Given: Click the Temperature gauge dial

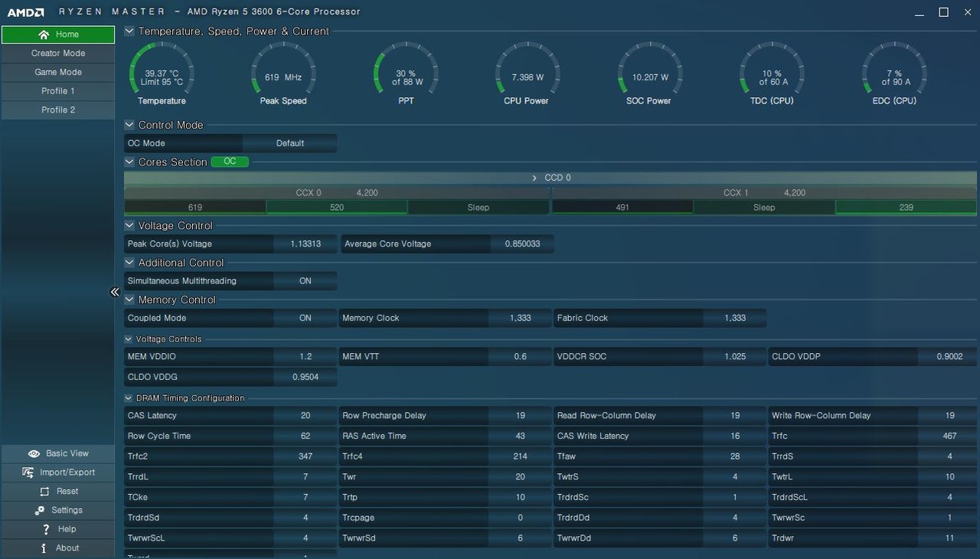Looking at the screenshot, I should pyautogui.click(x=162, y=75).
